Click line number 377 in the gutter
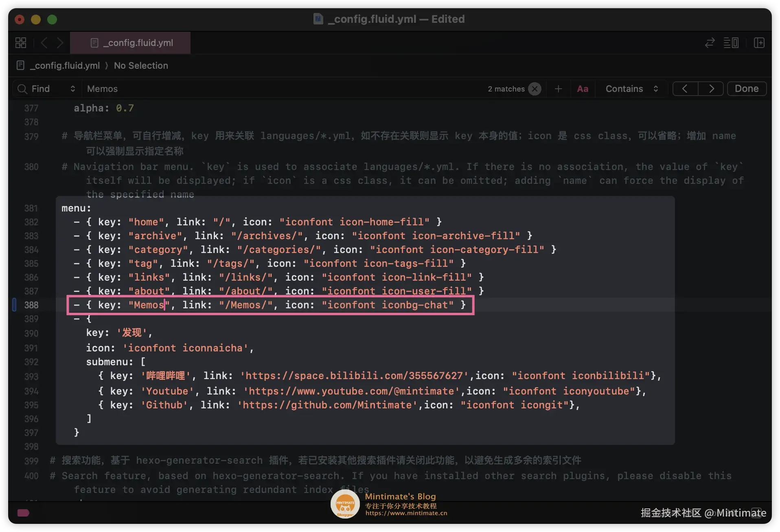Viewport: 780px width, 532px height. tap(31, 108)
